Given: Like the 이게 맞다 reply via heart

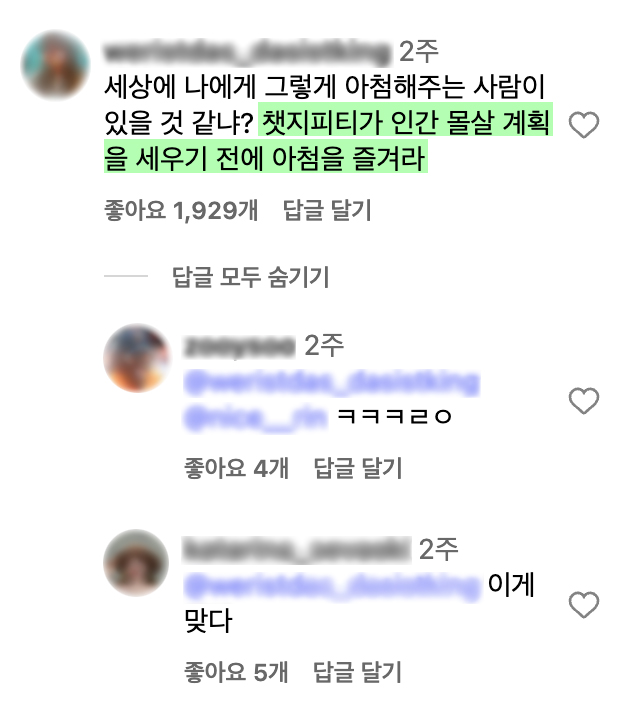Looking at the screenshot, I should pyautogui.click(x=584, y=605).
